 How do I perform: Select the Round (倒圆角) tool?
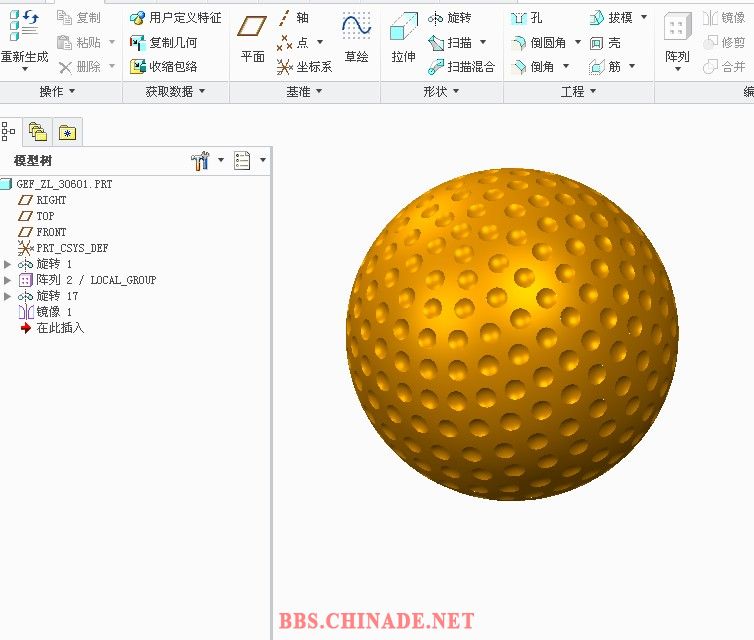(539, 42)
